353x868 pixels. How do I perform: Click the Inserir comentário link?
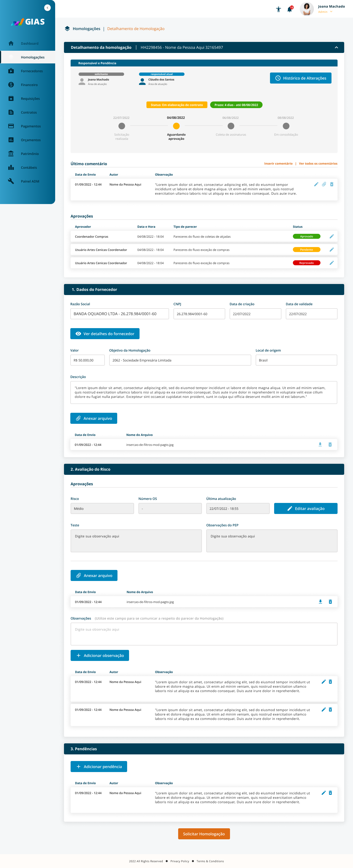point(278,164)
